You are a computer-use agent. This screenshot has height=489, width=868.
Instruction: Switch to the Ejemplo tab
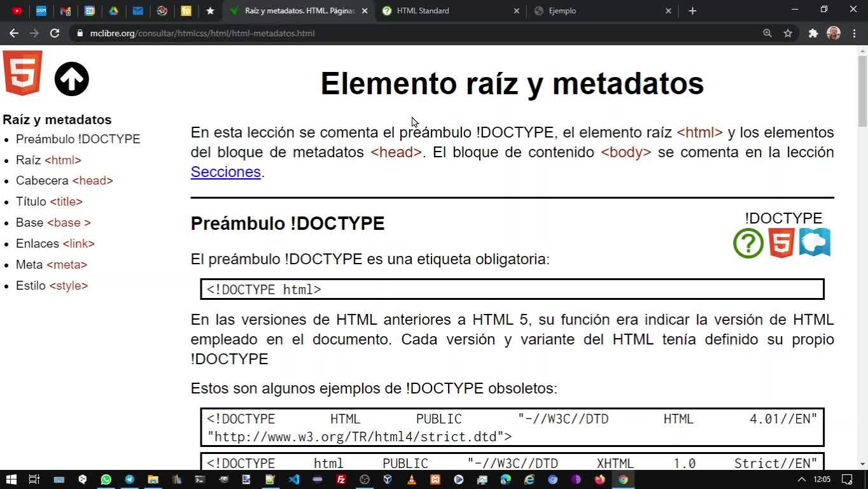pos(598,11)
